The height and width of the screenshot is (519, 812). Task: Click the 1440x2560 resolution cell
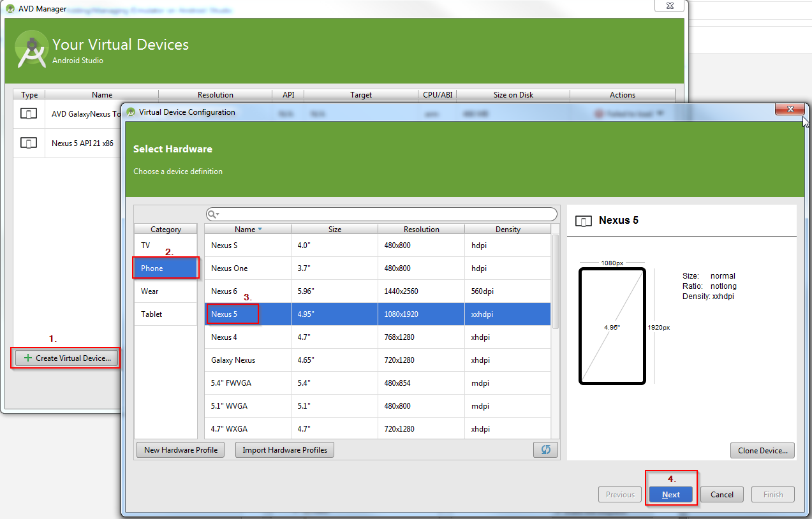pyautogui.click(x=421, y=291)
